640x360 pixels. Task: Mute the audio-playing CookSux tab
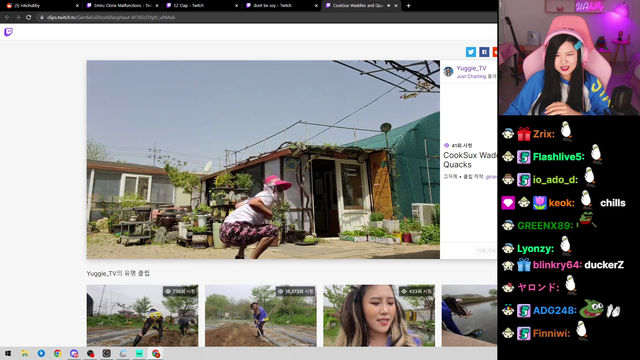[x=389, y=6]
